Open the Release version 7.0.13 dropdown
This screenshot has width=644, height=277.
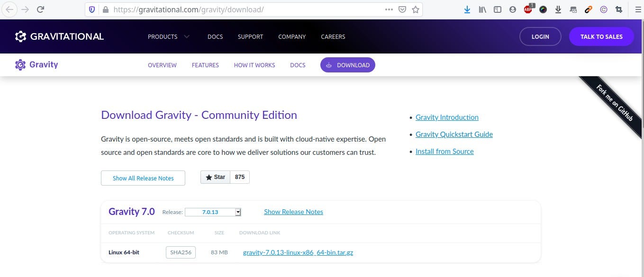[x=213, y=212]
